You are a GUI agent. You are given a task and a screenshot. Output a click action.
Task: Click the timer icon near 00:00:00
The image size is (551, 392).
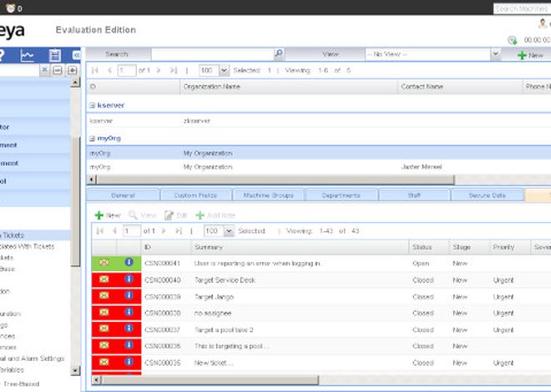click(512, 40)
